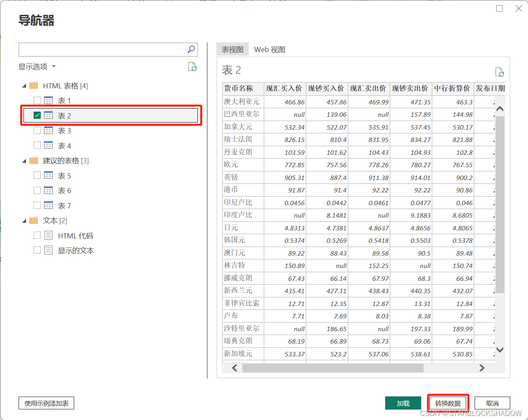Switch to the Web 视图 tab
The width and height of the screenshot is (528, 420).
[x=270, y=49]
